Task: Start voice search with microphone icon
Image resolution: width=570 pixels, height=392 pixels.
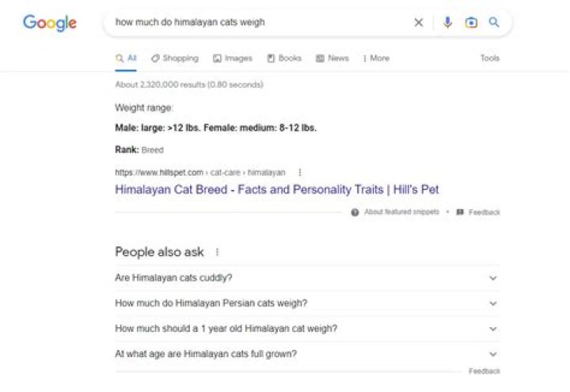Action: [x=447, y=23]
